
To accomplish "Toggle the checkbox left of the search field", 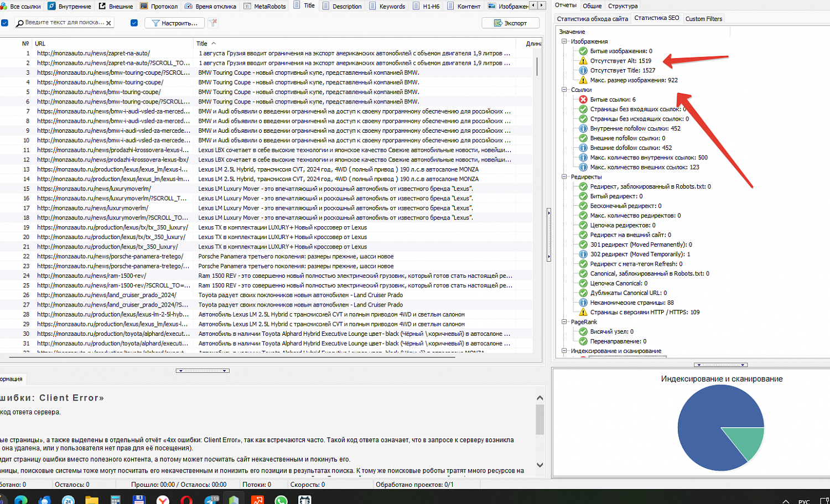I will tap(4, 23).
